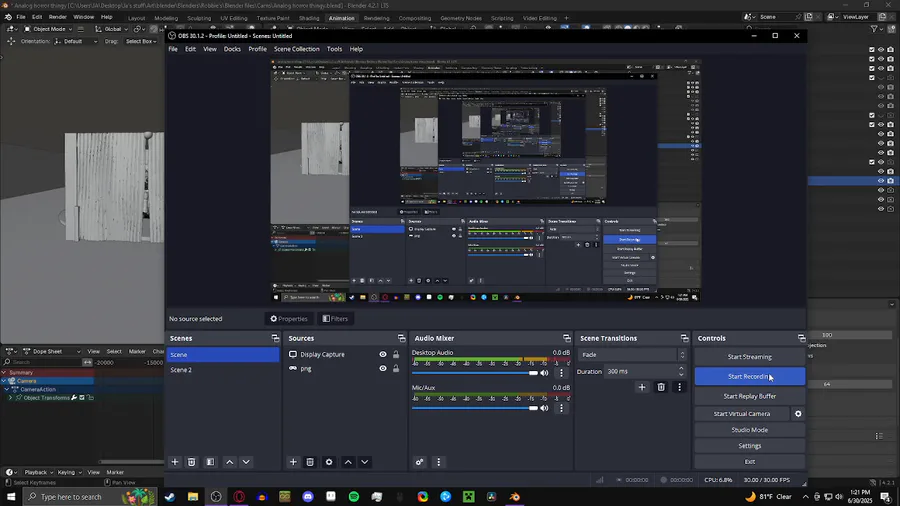
Task: Switch to Blender Shading workspace tab
Action: coord(309,18)
